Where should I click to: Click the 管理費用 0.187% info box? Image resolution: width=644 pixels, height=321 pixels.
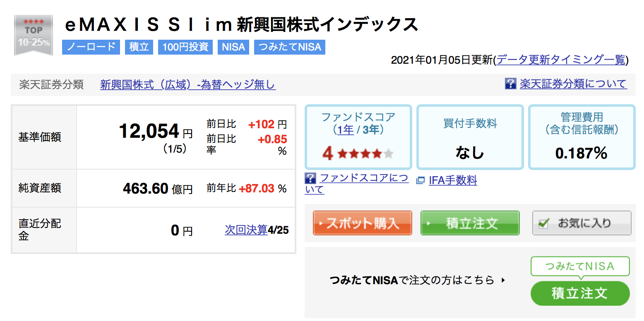[582, 137]
